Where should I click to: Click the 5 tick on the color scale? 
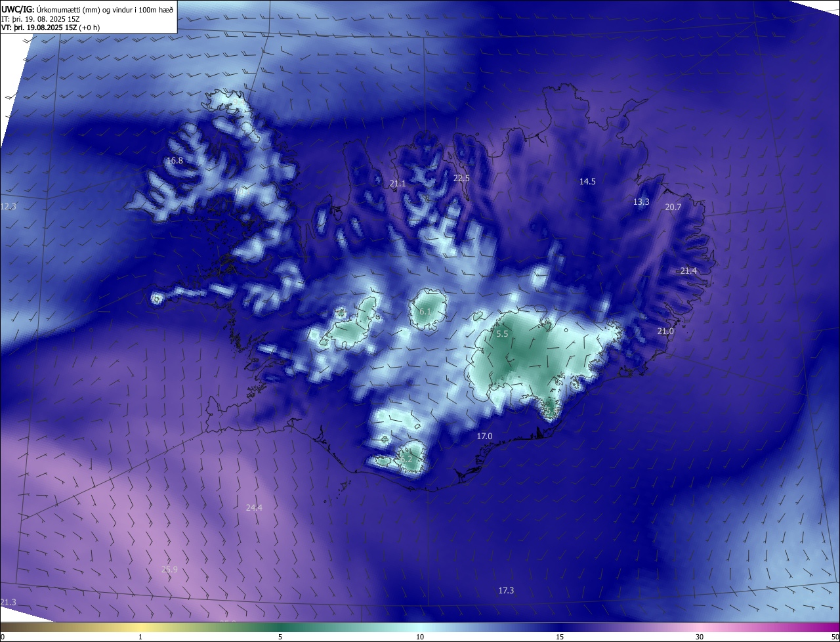pyautogui.click(x=280, y=637)
